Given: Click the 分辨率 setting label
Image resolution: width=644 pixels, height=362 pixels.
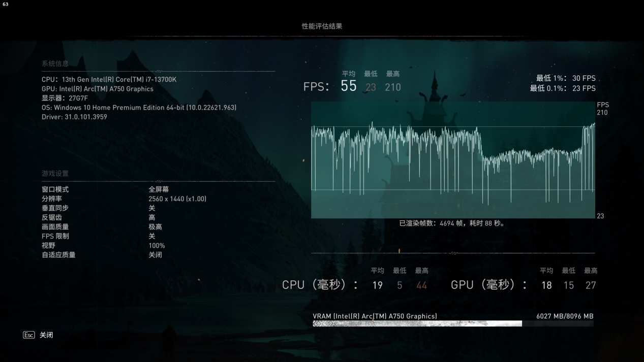Looking at the screenshot, I should [52, 199].
